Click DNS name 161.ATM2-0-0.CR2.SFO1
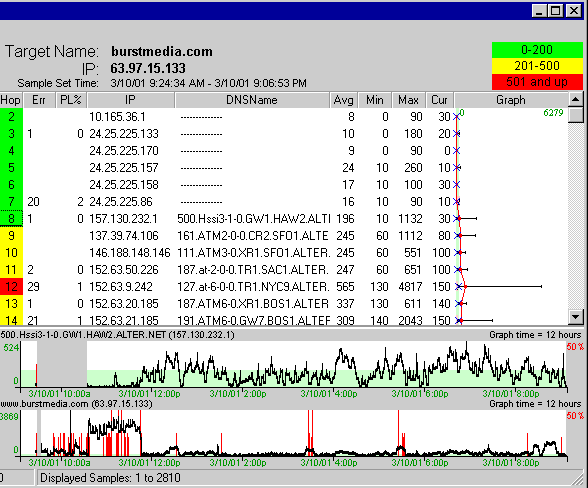Viewport: 588px width, 488px height. [x=253, y=236]
